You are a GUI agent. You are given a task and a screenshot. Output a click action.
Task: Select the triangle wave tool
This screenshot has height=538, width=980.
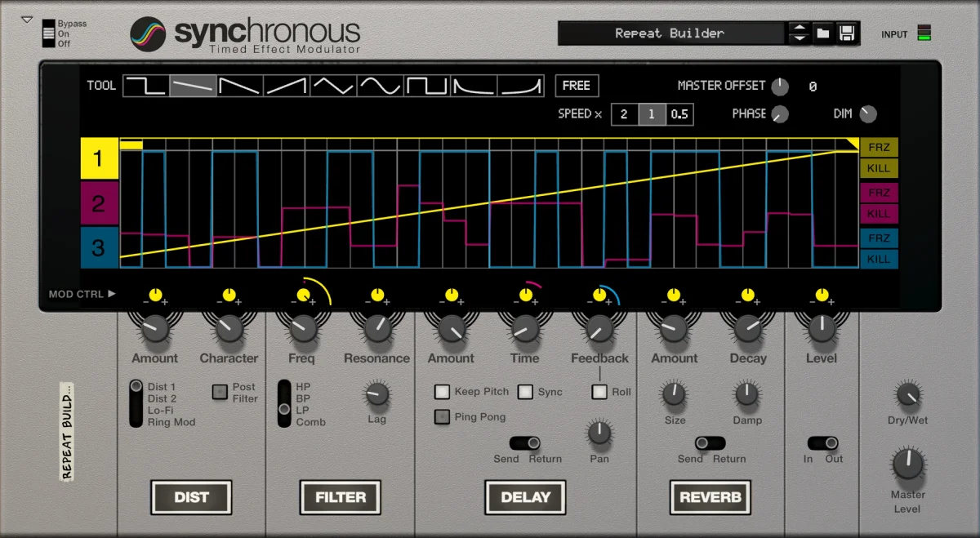click(x=332, y=85)
